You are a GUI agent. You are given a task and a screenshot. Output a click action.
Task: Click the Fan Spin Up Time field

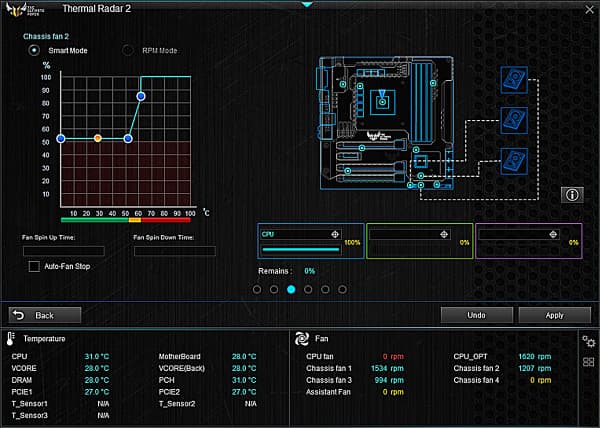64,251
